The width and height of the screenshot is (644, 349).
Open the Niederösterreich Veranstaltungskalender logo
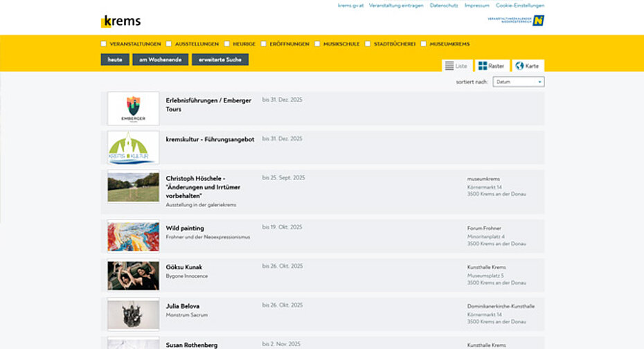(x=516, y=21)
